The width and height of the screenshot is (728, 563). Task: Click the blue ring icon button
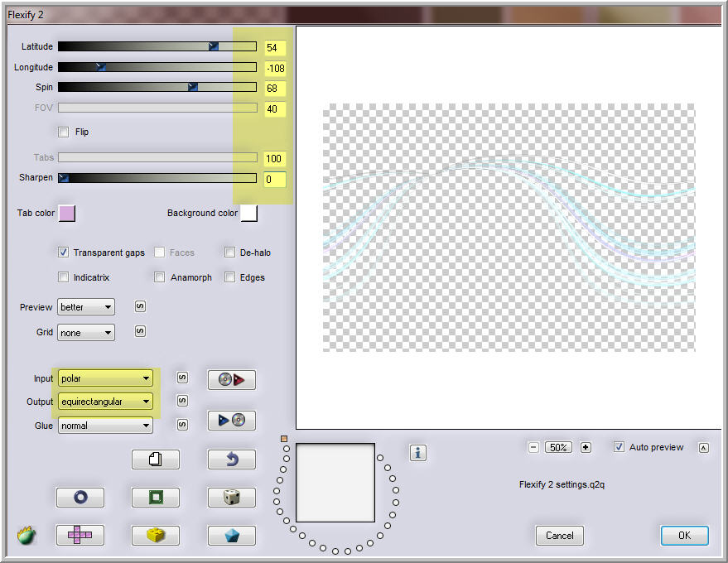click(80, 498)
